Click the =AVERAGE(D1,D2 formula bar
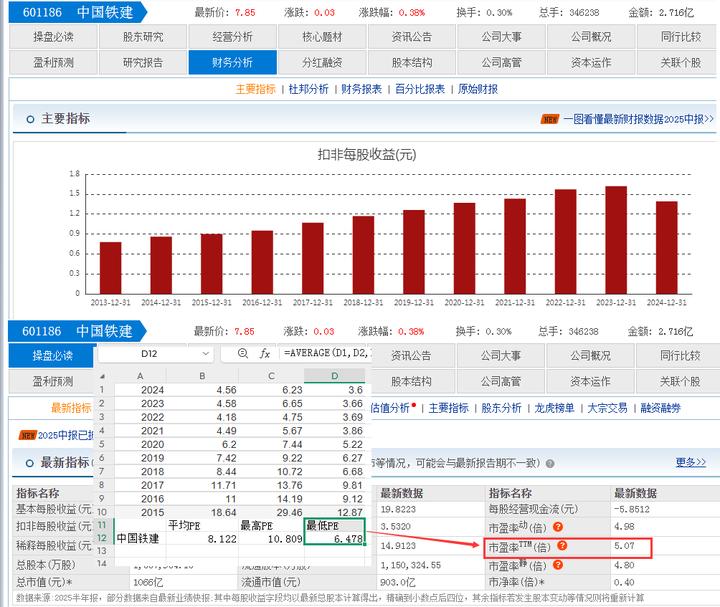Screen dimensions: 720x607 pyautogui.click(x=325, y=353)
